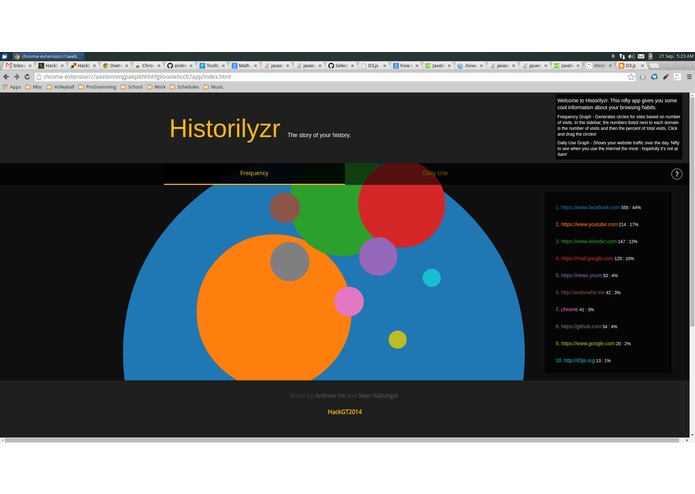Open the Chrome hamburger menu

(x=689, y=77)
